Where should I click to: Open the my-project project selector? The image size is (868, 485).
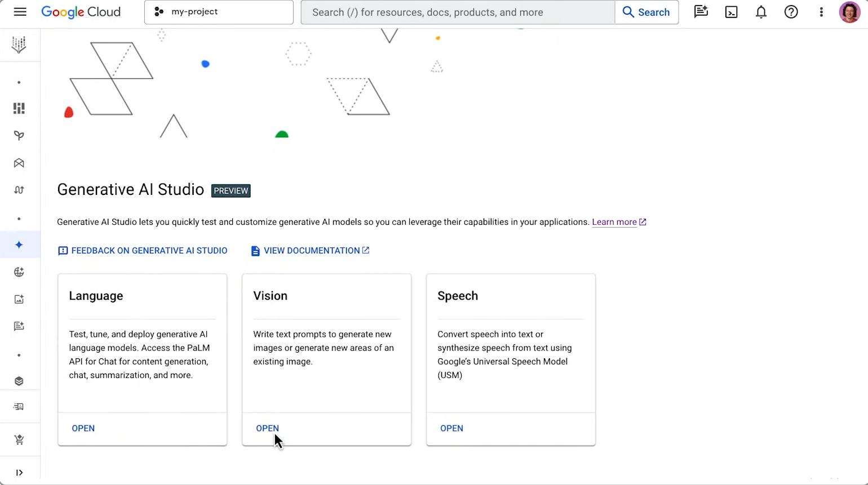(219, 12)
